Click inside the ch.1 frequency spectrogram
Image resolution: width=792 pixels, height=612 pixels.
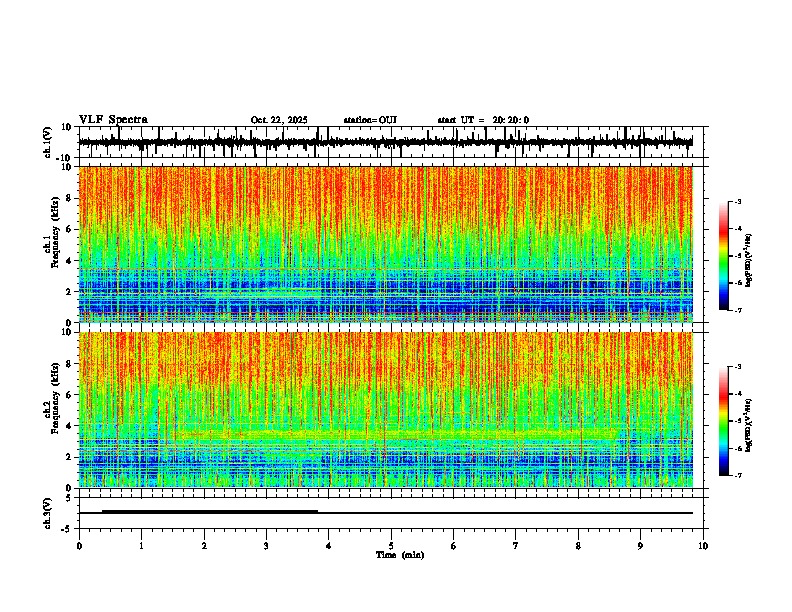pos(386,244)
